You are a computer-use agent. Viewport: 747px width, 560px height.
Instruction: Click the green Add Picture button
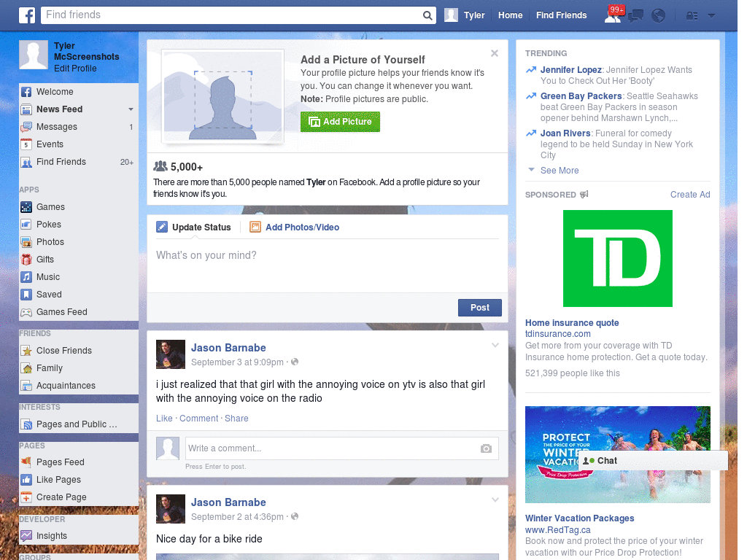click(340, 122)
